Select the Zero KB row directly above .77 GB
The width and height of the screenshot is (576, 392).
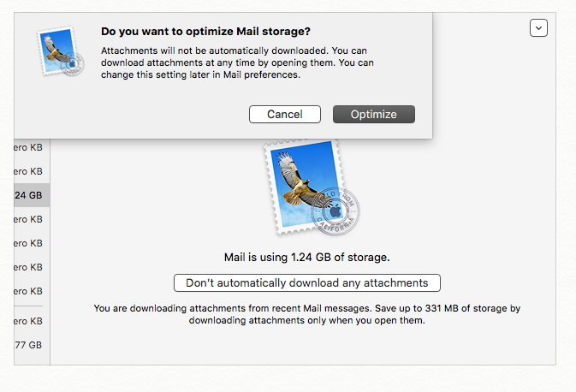[29, 321]
